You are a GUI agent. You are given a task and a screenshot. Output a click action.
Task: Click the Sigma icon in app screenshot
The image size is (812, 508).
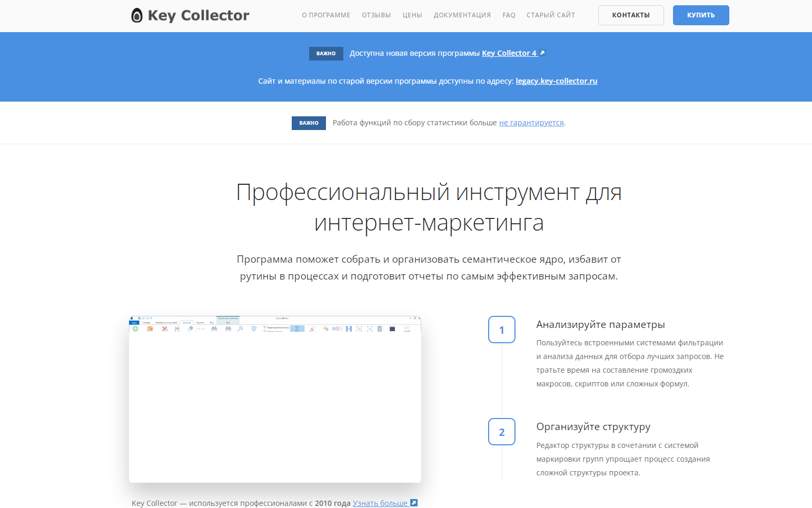pyautogui.click(x=297, y=328)
